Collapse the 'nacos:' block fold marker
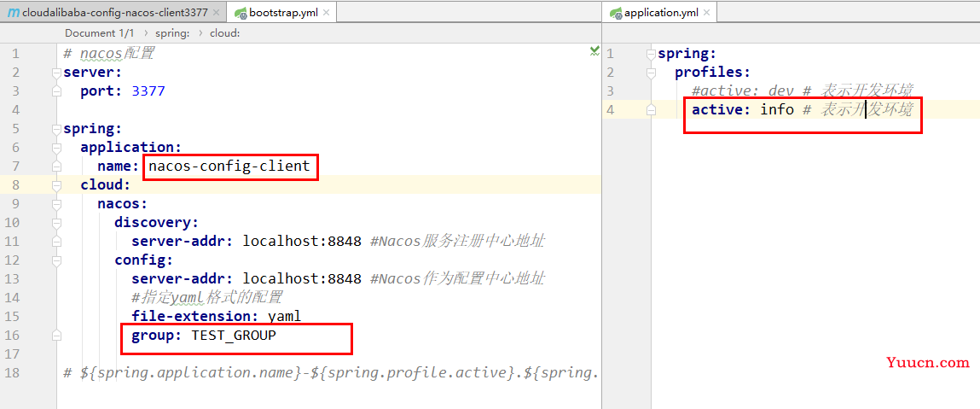 (57, 204)
